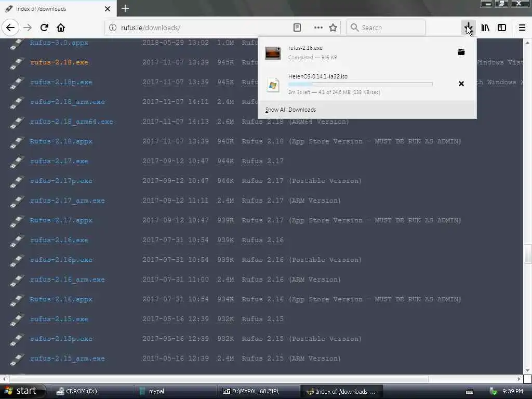Switch to CDROM (D:) taskbar window

(x=91, y=392)
